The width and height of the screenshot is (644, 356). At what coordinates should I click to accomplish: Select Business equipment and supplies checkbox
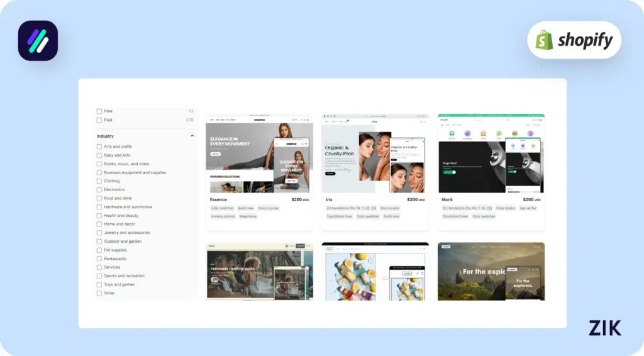99,172
